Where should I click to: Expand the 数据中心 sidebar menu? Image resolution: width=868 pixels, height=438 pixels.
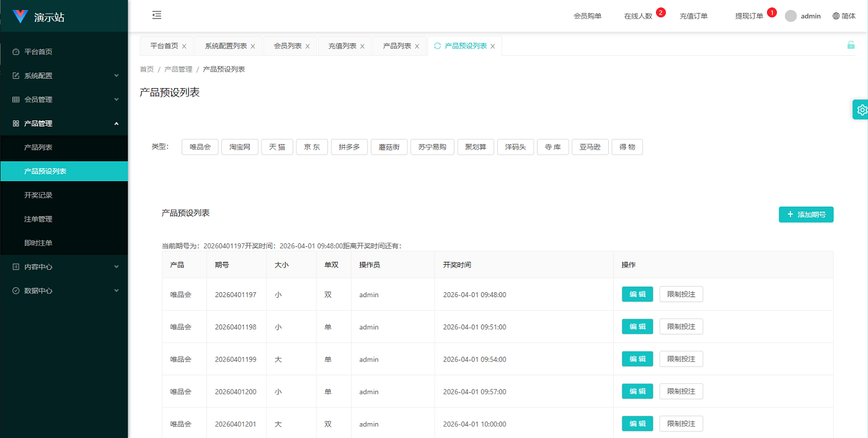coord(64,290)
